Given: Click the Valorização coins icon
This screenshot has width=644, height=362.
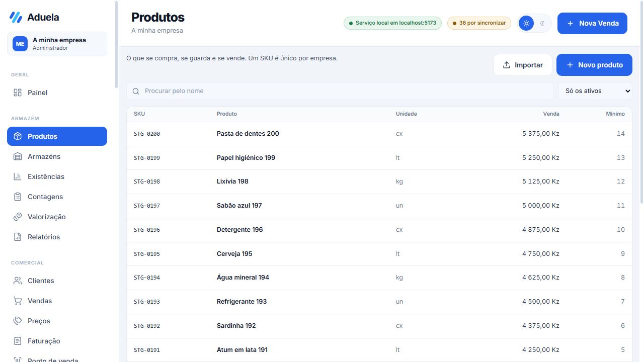Looking at the screenshot, I should [x=18, y=217].
